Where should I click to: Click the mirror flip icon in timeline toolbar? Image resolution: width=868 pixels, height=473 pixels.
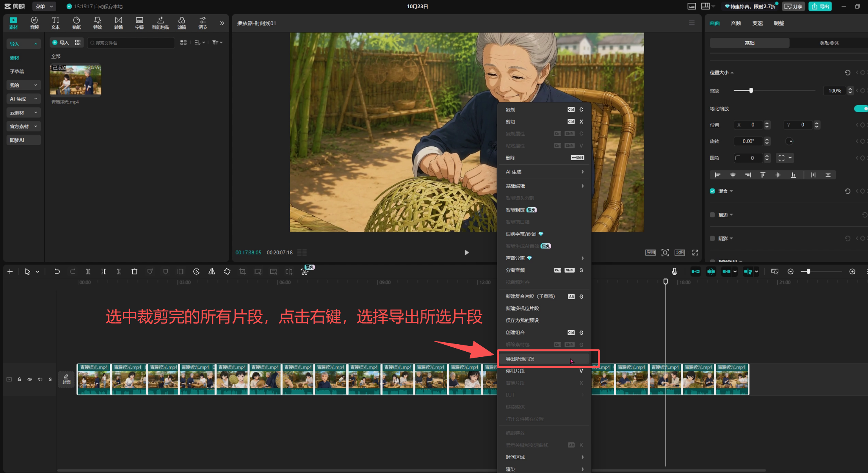point(211,271)
